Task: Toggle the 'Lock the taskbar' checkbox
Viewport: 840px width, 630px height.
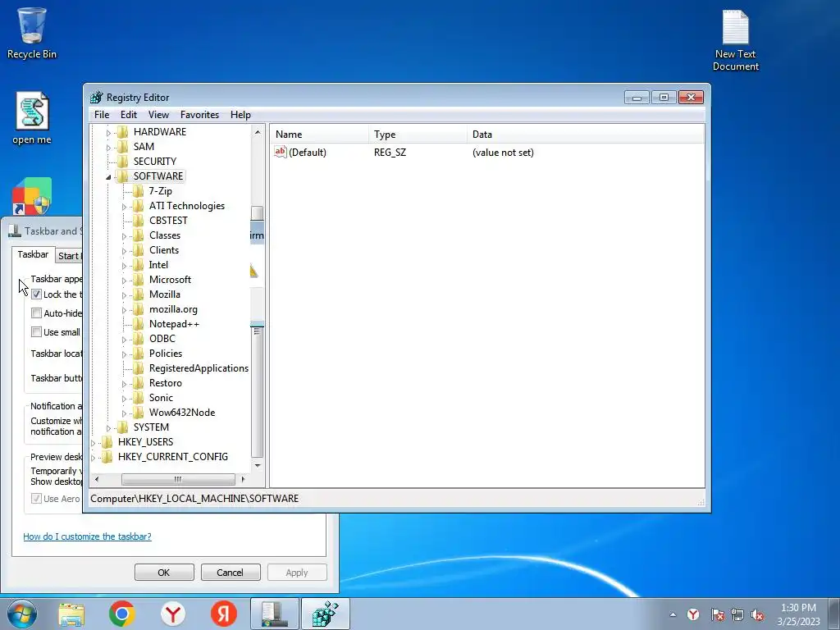Action: pos(36,294)
